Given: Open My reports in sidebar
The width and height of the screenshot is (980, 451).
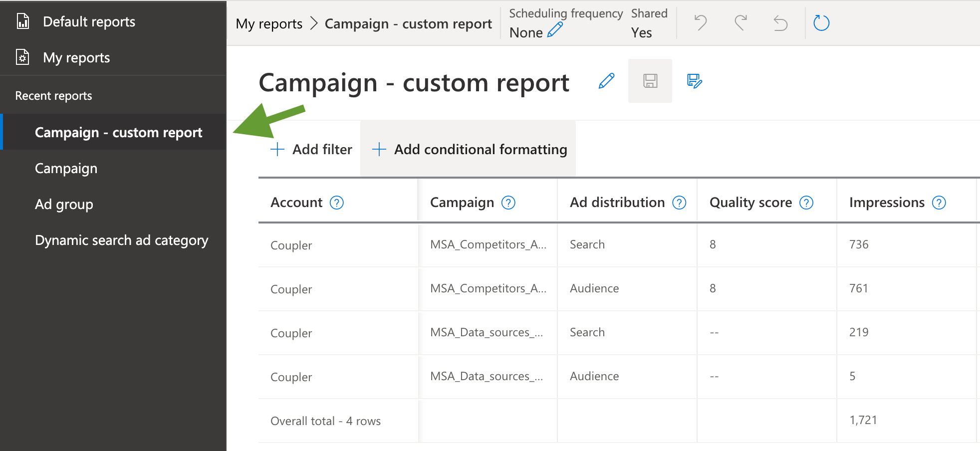Looking at the screenshot, I should click(76, 57).
